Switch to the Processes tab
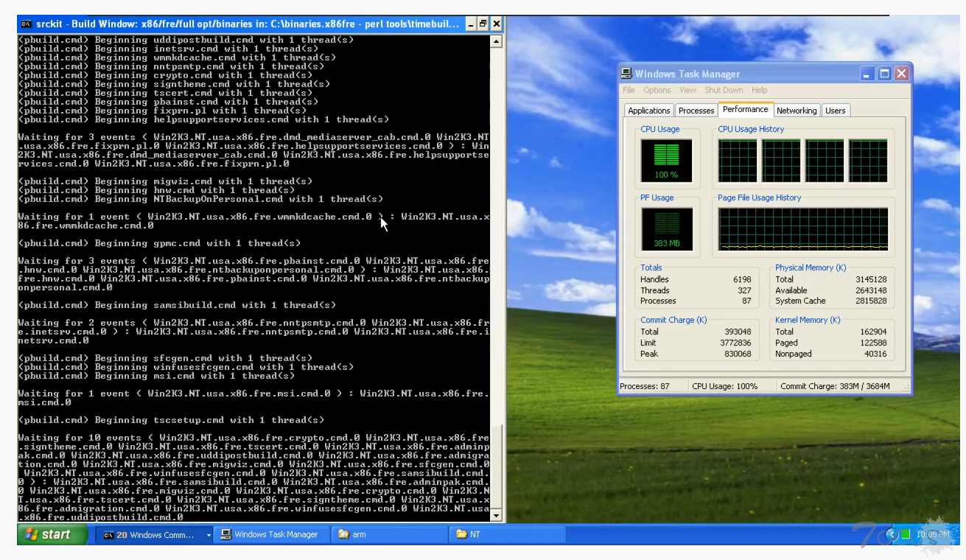This screenshot has height=560, width=966. 696,111
